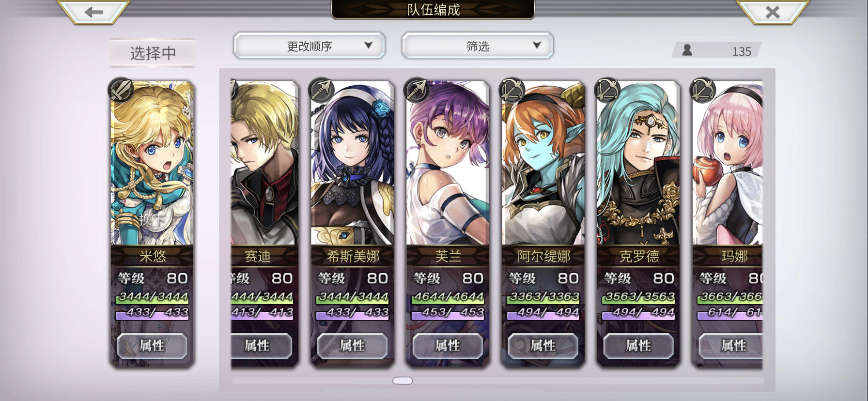868x401 pixels.
Task: Click the horizontal scrollbar handle
Action: (x=403, y=381)
